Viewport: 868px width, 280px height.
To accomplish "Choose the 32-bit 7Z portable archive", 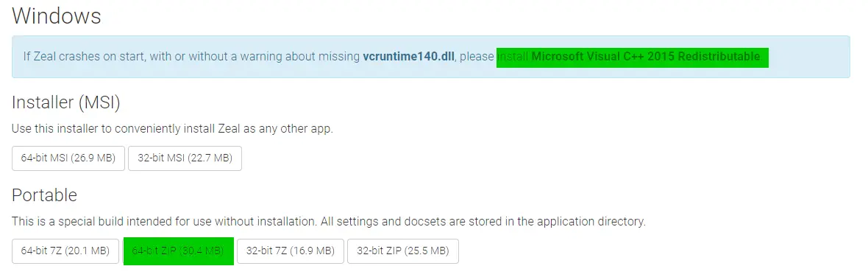I will (x=291, y=251).
